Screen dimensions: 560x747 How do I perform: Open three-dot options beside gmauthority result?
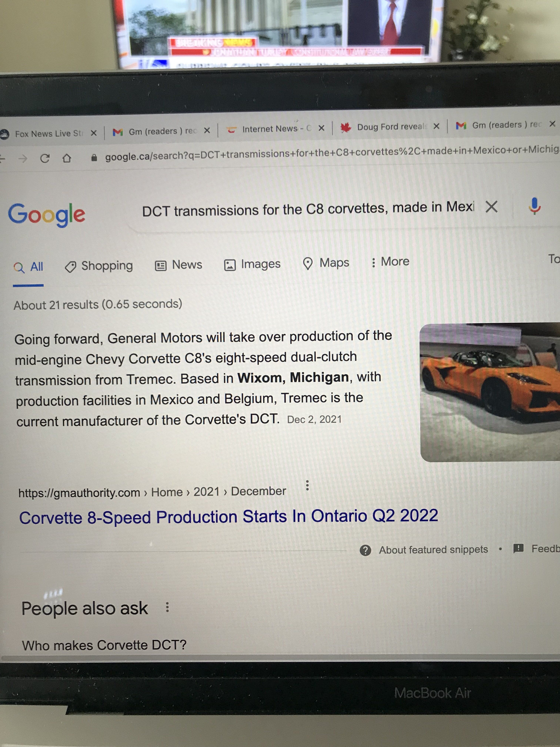point(307,485)
